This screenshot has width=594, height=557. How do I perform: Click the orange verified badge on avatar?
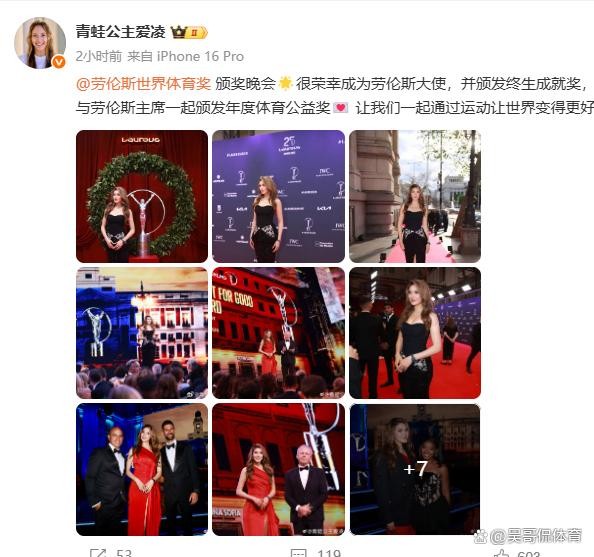pos(59,62)
